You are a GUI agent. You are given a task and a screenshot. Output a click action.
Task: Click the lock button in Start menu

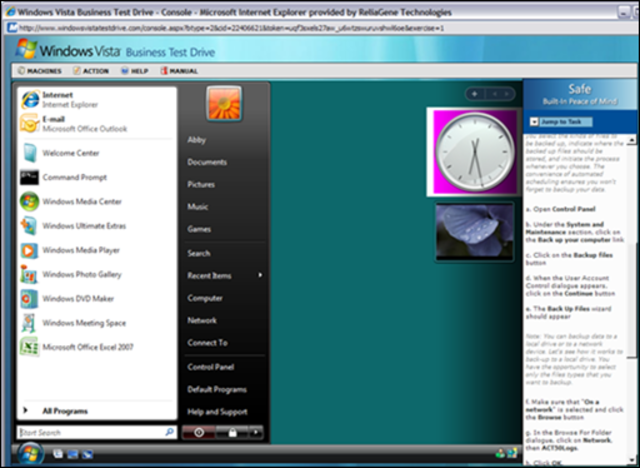point(232,433)
